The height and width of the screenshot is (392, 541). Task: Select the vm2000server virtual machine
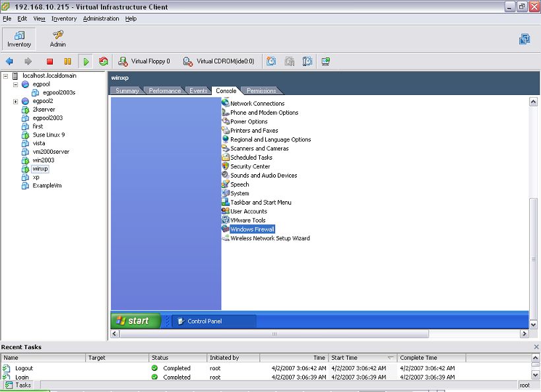46,152
